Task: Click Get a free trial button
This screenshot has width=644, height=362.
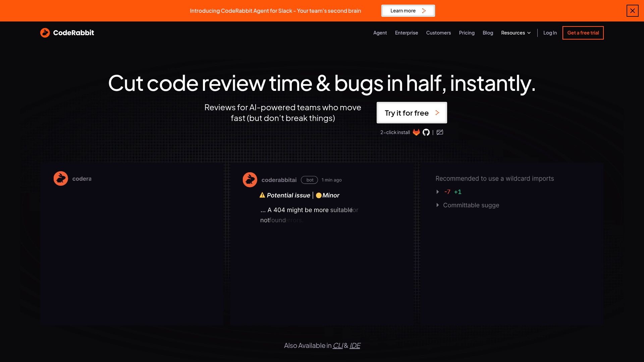Action: [x=583, y=33]
